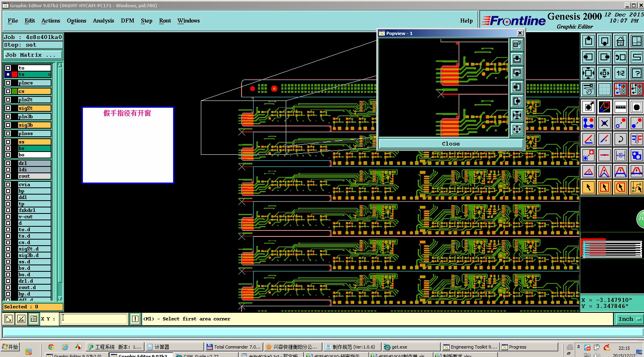
Task: Click the Popview pan up button
Action: [x=517, y=59]
